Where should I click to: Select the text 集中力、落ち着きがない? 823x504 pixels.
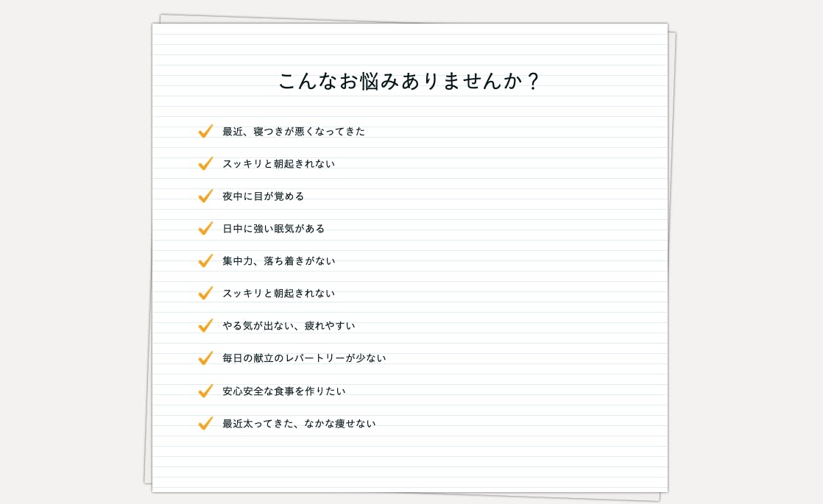click(278, 261)
